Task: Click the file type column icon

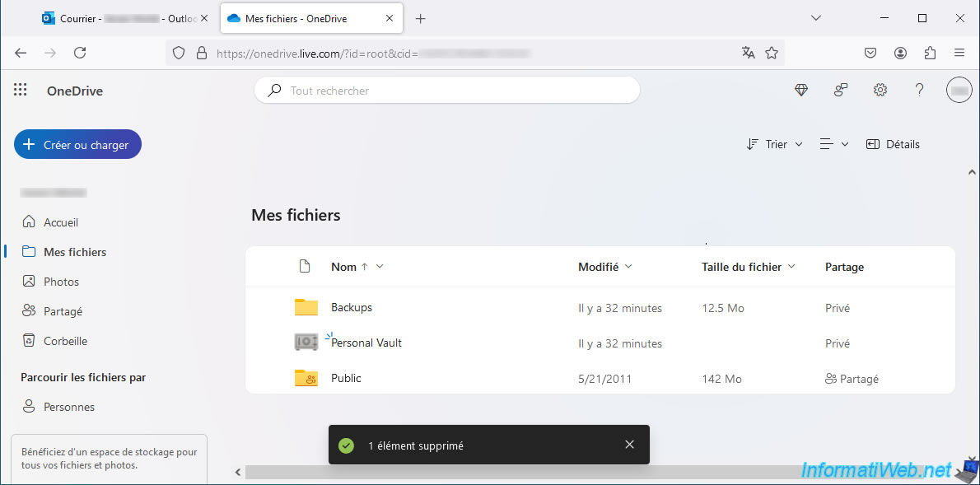Action: click(305, 267)
